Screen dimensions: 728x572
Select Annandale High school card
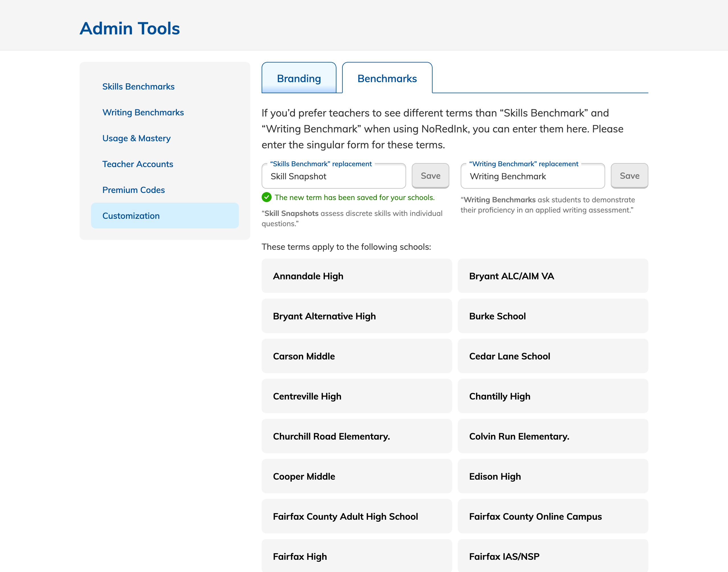356,276
